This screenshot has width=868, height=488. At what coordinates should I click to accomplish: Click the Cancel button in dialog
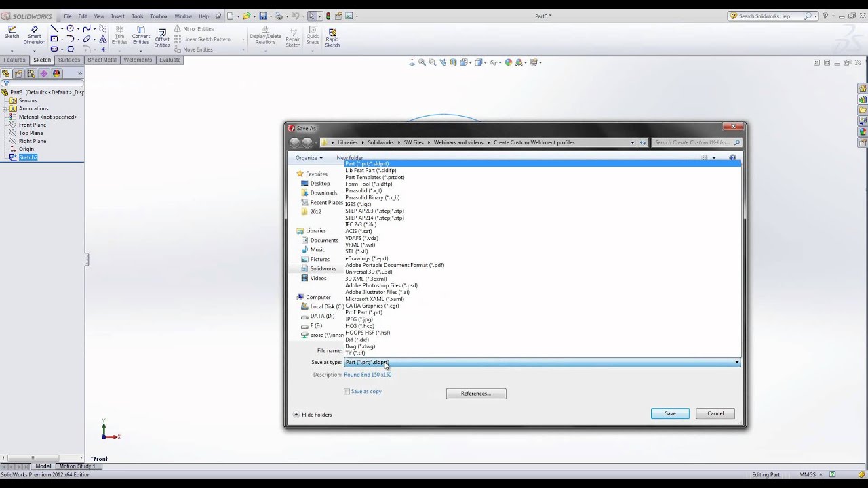[x=715, y=413]
